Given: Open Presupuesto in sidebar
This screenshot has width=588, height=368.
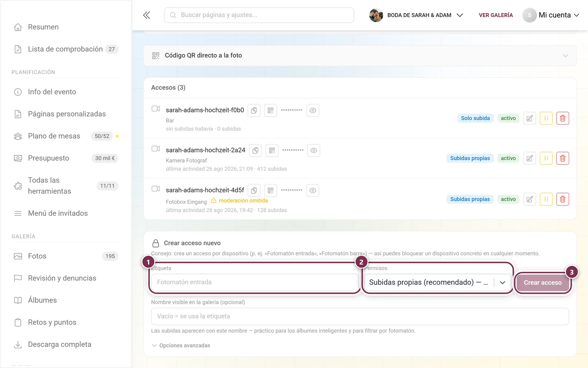Looking at the screenshot, I should coord(66,158).
